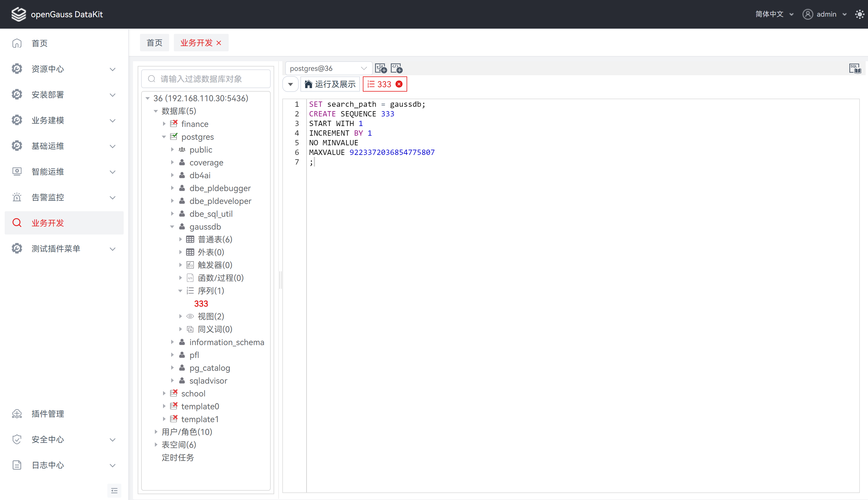Click the 序列(1) sequence list icon
868x500 pixels.
coord(190,291)
